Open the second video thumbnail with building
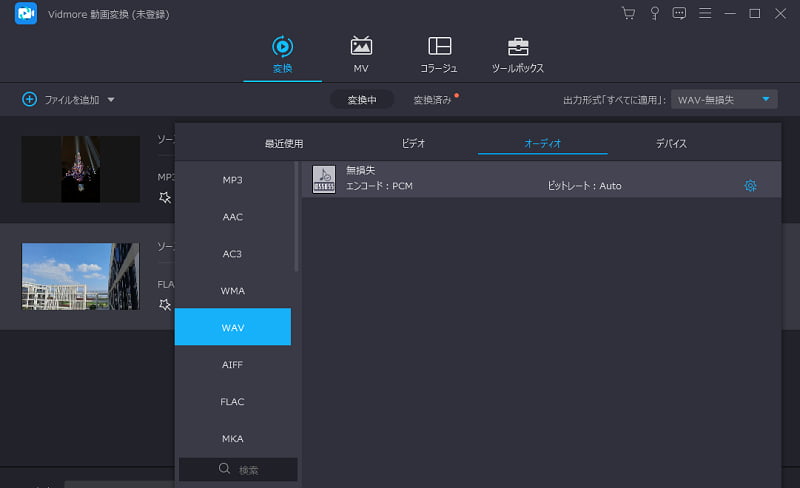Screen dimensions: 800x488 point(81,276)
